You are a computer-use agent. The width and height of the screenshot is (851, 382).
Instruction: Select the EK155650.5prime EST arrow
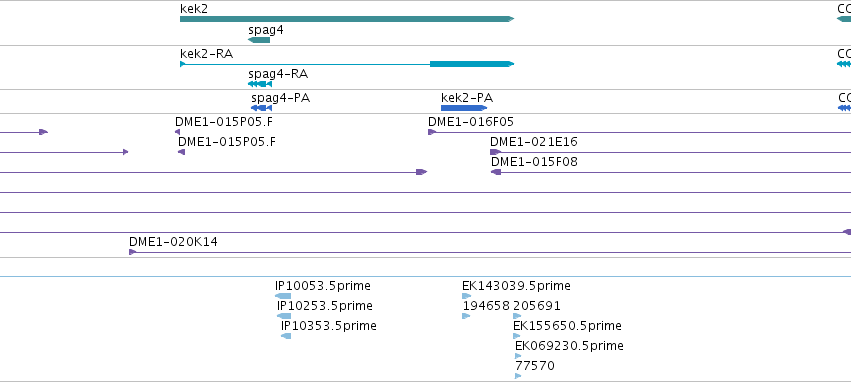[517, 336]
